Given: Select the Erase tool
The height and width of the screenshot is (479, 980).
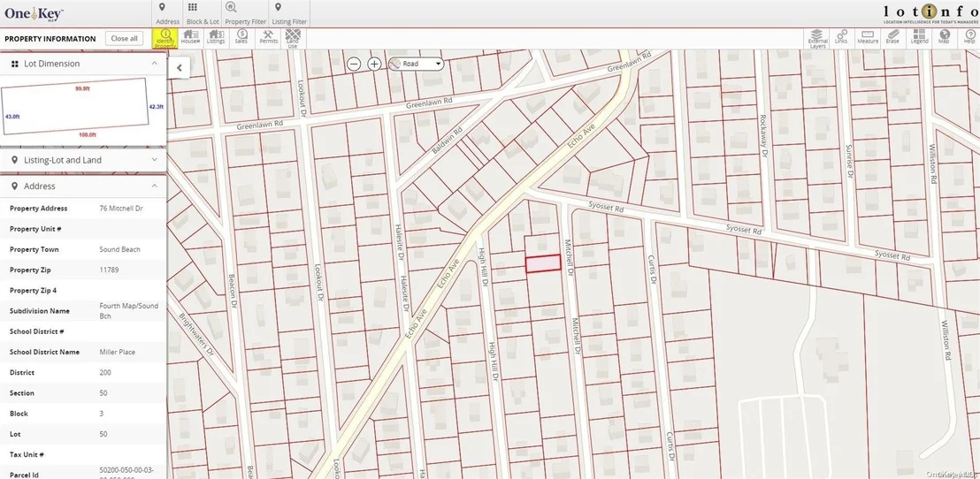Looking at the screenshot, I should coord(892,37).
